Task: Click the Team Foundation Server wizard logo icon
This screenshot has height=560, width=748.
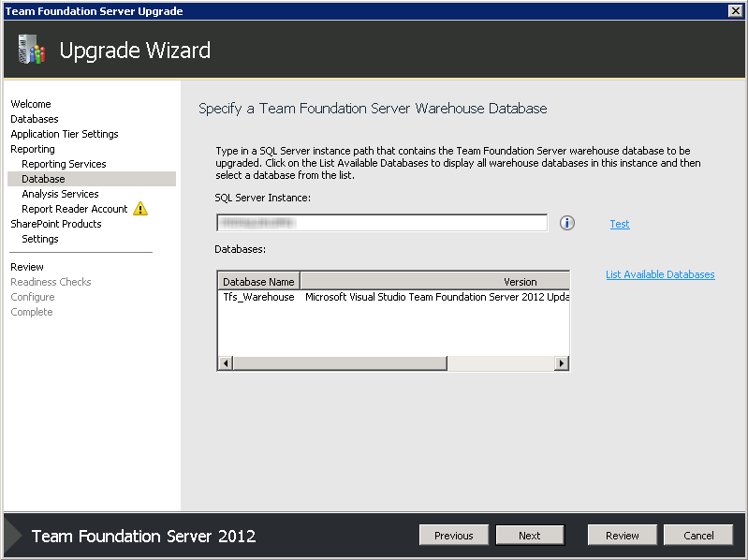Action: tap(32, 49)
